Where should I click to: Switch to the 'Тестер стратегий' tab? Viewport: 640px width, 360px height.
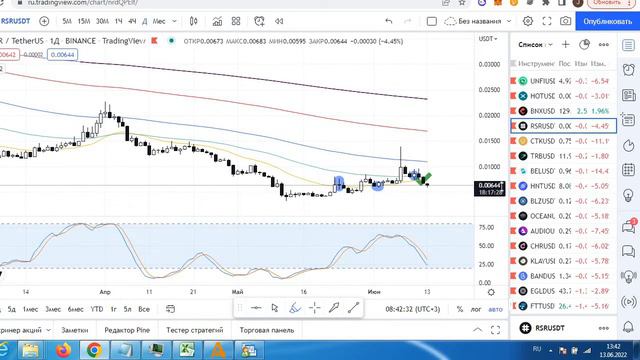[x=195, y=330]
